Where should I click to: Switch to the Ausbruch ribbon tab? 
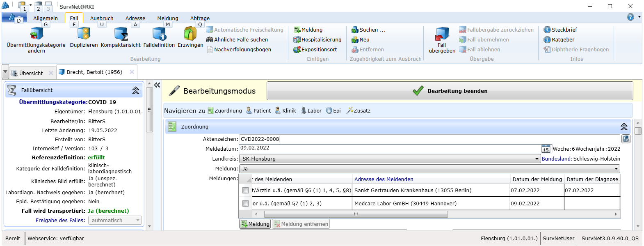pyautogui.click(x=102, y=18)
